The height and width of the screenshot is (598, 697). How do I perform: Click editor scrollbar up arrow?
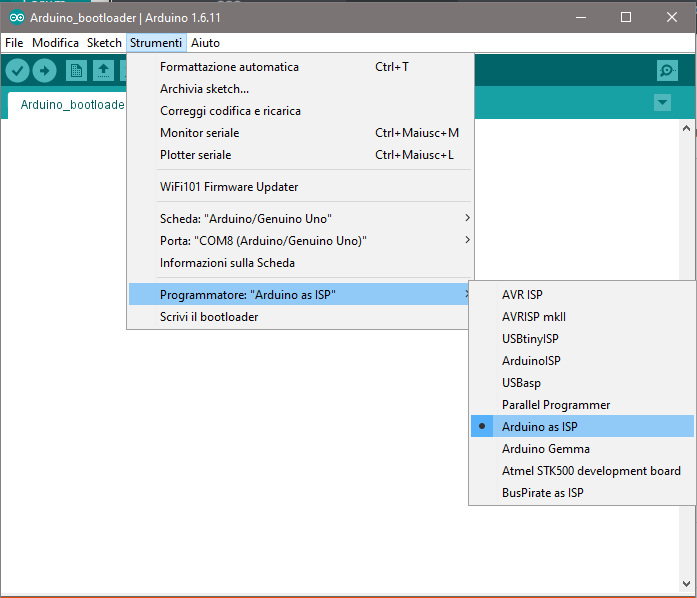pyautogui.click(x=686, y=128)
